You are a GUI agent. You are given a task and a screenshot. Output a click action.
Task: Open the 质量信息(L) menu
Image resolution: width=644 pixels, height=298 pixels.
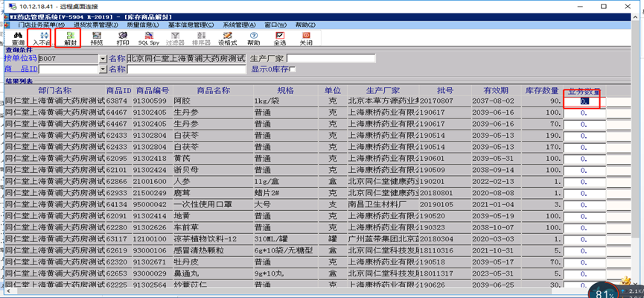click(143, 25)
